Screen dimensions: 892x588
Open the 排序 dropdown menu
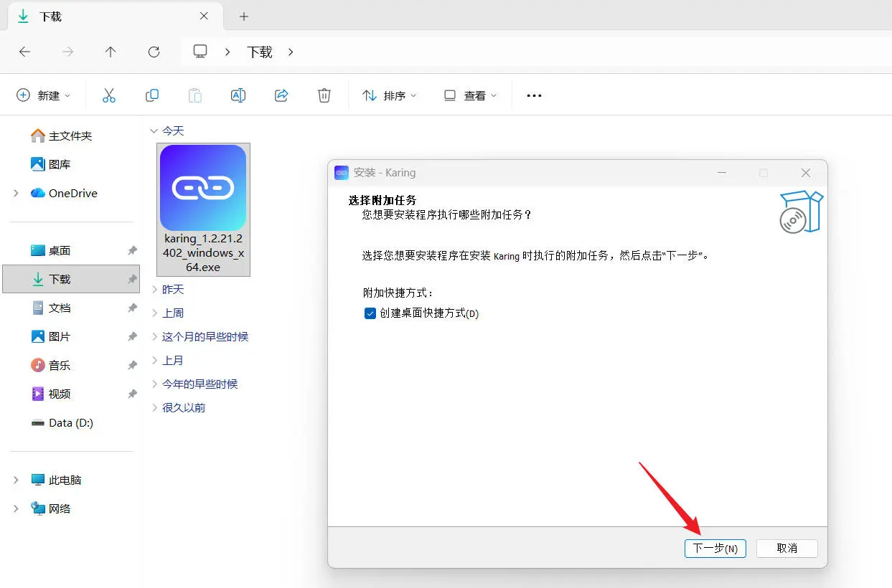pos(390,95)
